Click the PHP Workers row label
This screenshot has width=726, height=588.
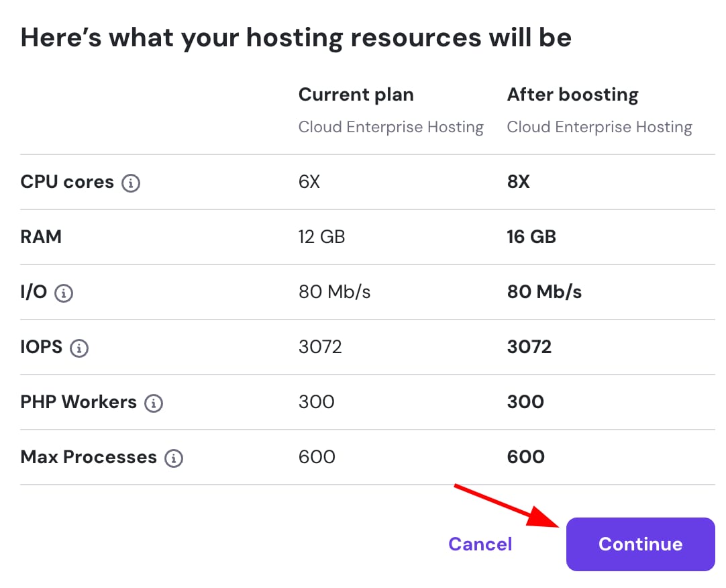pyautogui.click(x=79, y=402)
